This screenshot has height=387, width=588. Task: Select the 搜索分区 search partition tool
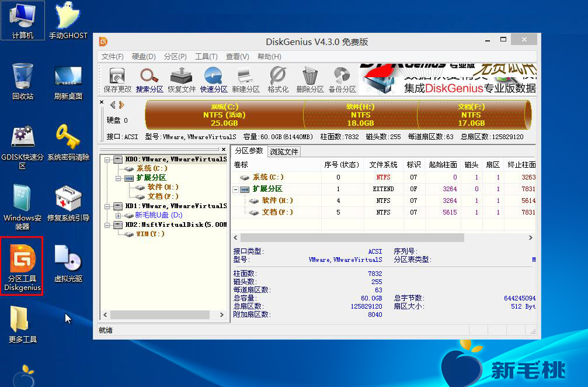(149, 80)
